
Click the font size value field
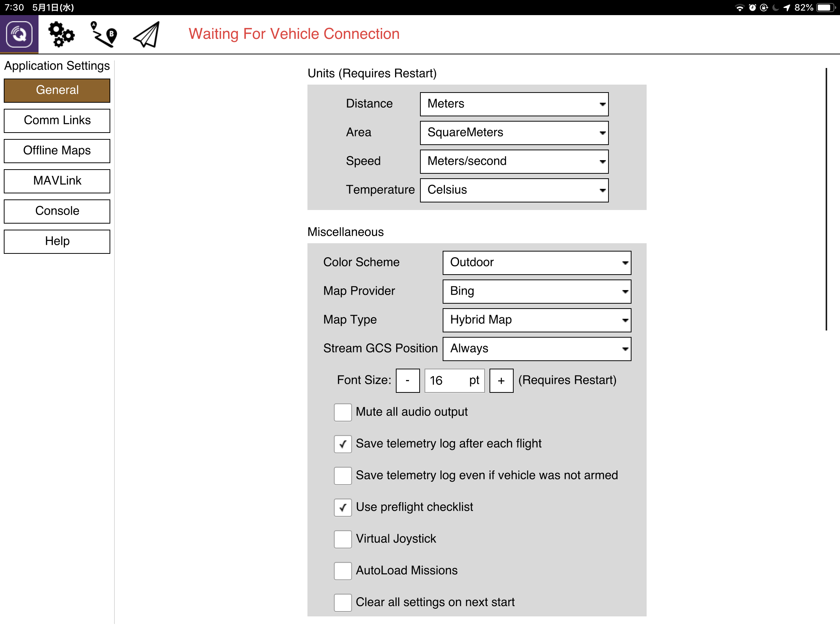pos(454,380)
